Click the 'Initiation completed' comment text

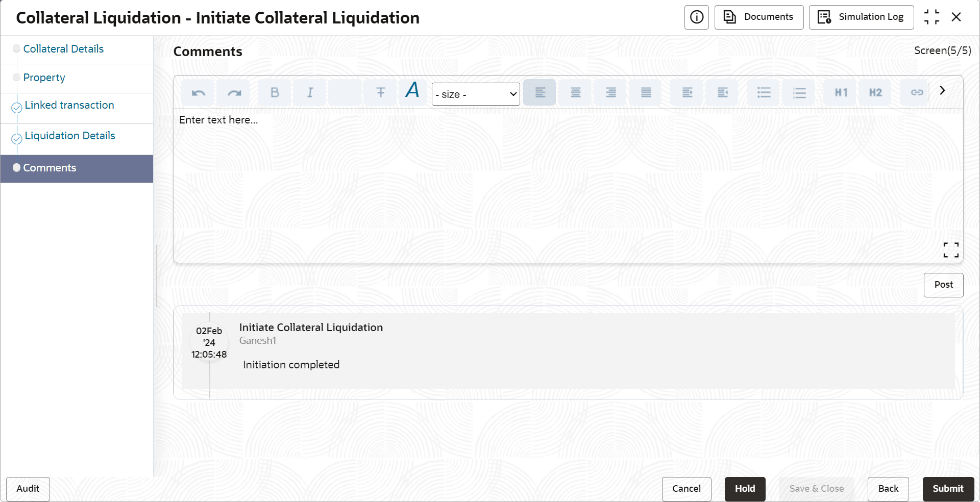(x=291, y=365)
